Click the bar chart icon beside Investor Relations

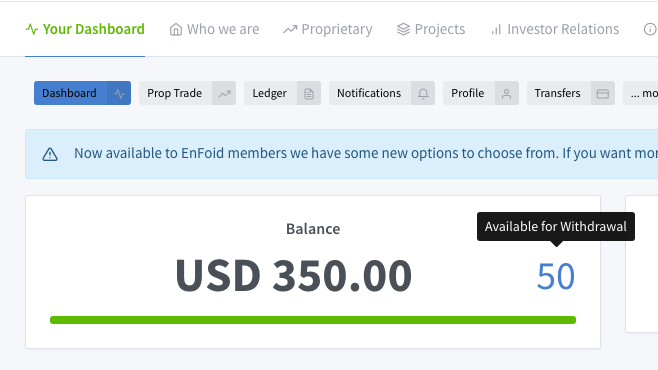tap(496, 30)
